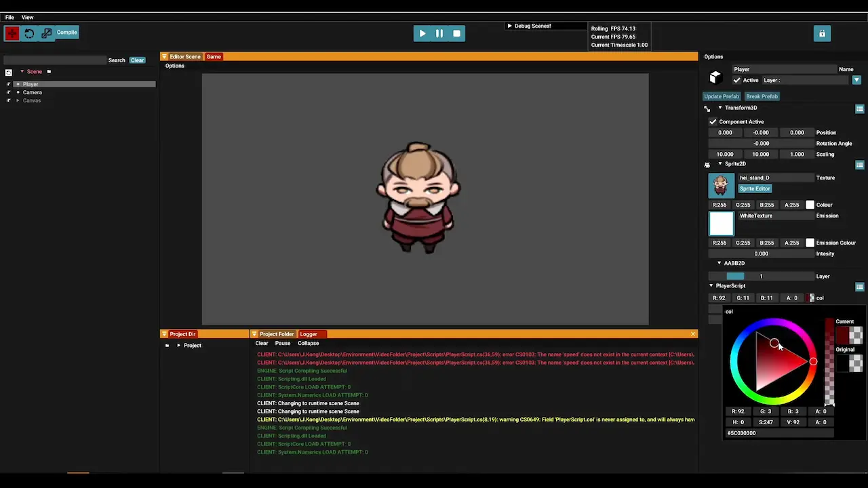Select the scale gizmo tool

click(x=46, y=33)
